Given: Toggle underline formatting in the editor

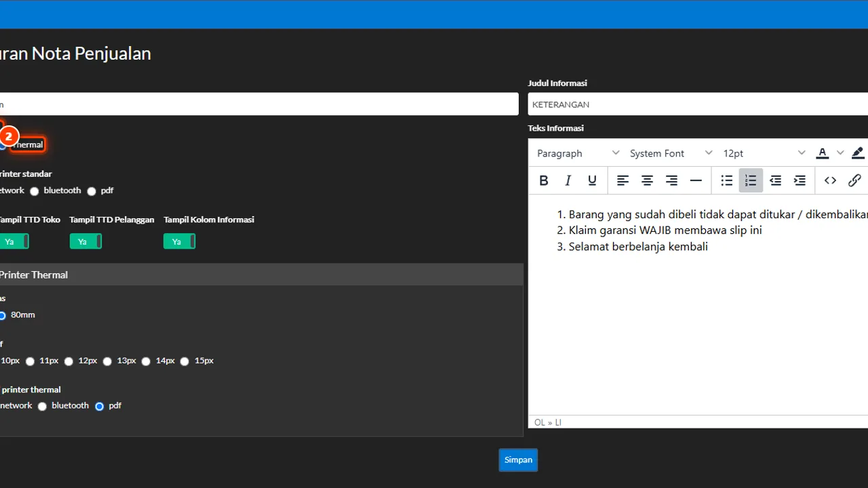Looking at the screenshot, I should point(592,180).
